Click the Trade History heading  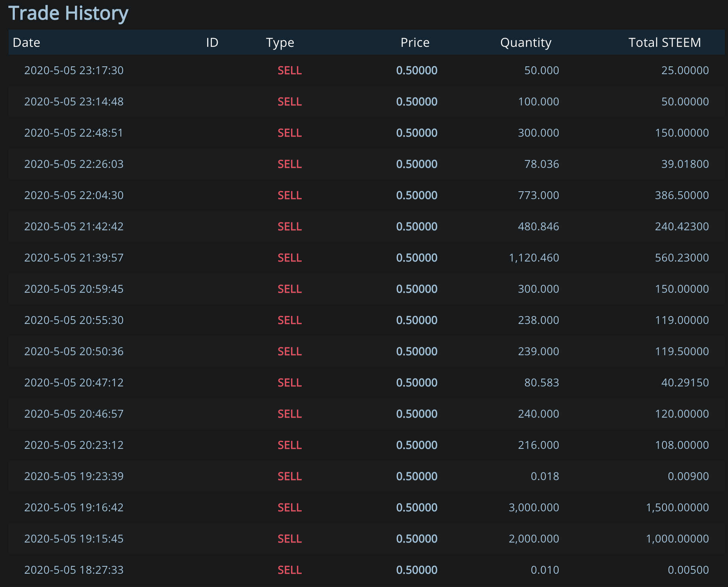(x=68, y=13)
